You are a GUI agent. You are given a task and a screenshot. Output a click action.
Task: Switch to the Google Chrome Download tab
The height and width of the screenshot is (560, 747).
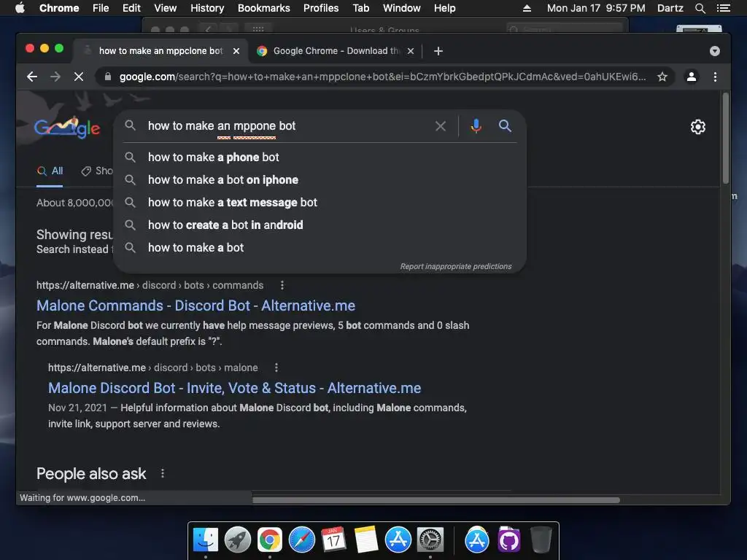point(336,51)
